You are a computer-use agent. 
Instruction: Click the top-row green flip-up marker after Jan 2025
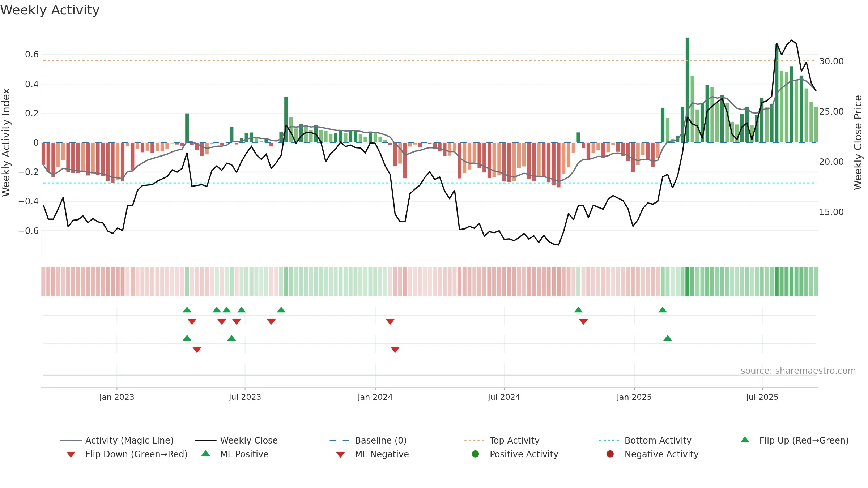[663, 310]
